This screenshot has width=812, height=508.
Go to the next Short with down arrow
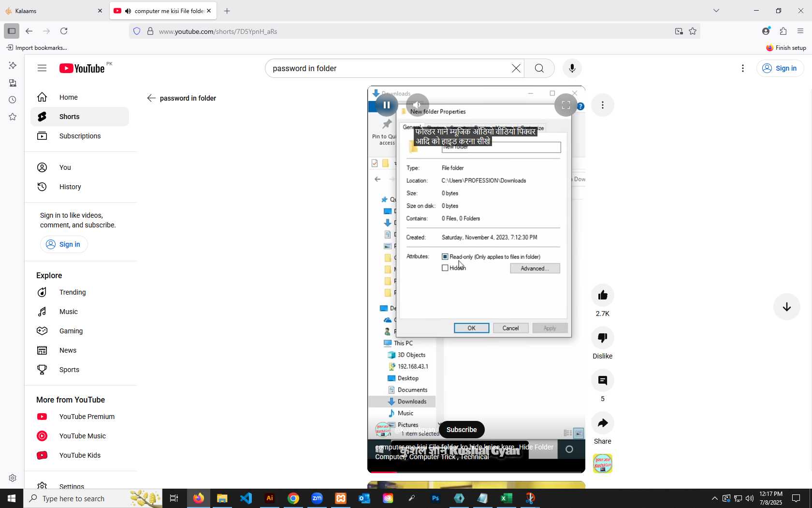pos(787,307)
